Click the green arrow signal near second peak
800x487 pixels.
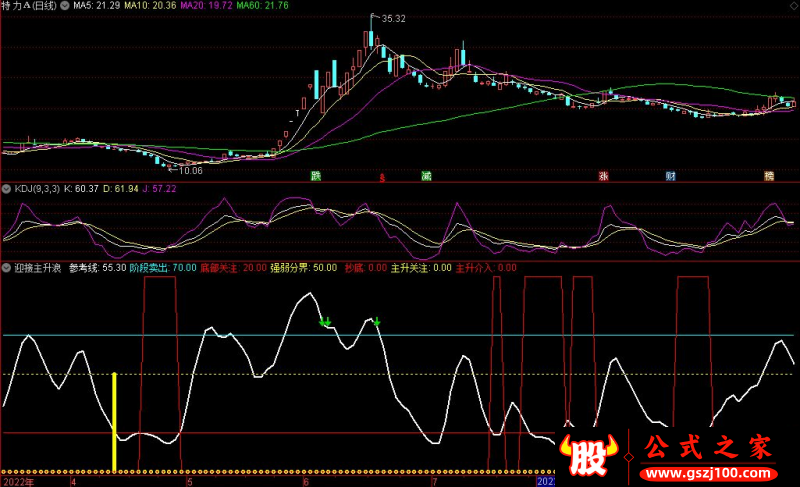[377, 321]
